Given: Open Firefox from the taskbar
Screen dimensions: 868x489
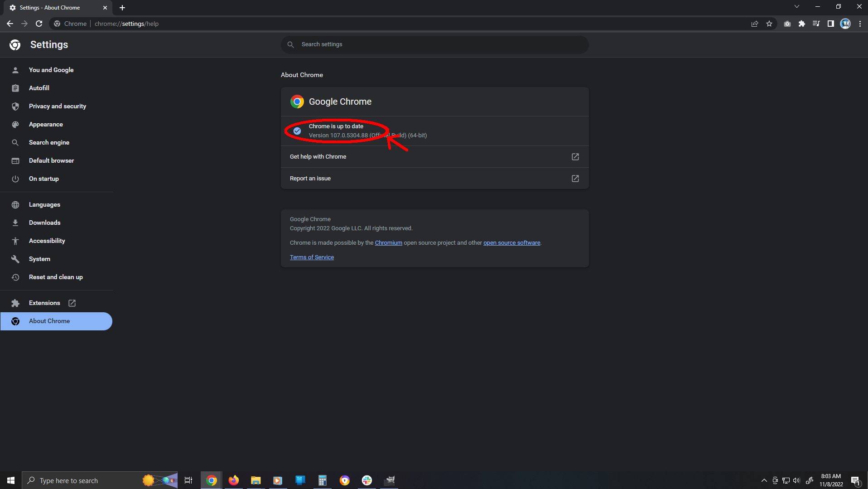Looking at the screenshot, I should (234, 480).
